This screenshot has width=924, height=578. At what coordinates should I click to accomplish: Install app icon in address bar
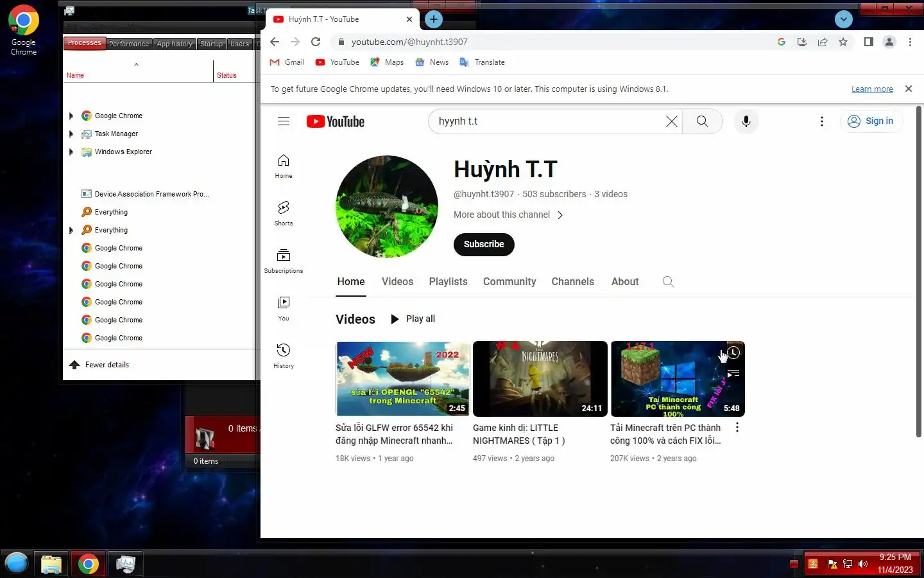pyautogui.click(x=802, y=42)
